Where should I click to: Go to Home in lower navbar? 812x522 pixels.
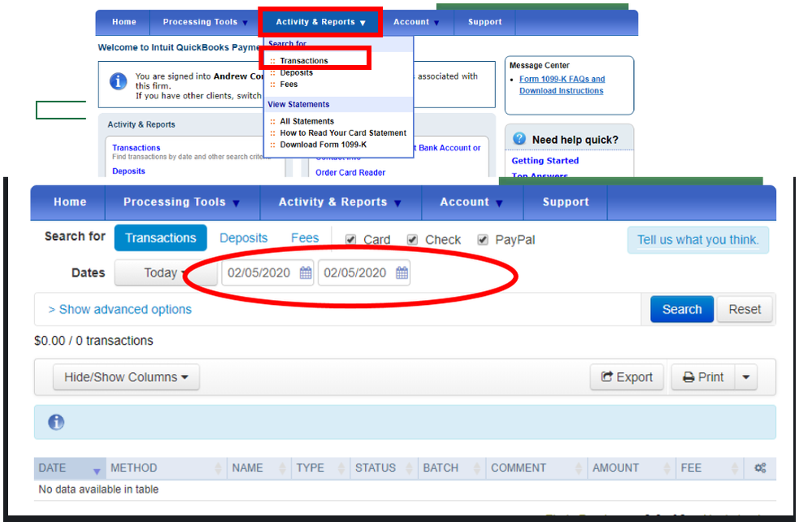point(70,202)
